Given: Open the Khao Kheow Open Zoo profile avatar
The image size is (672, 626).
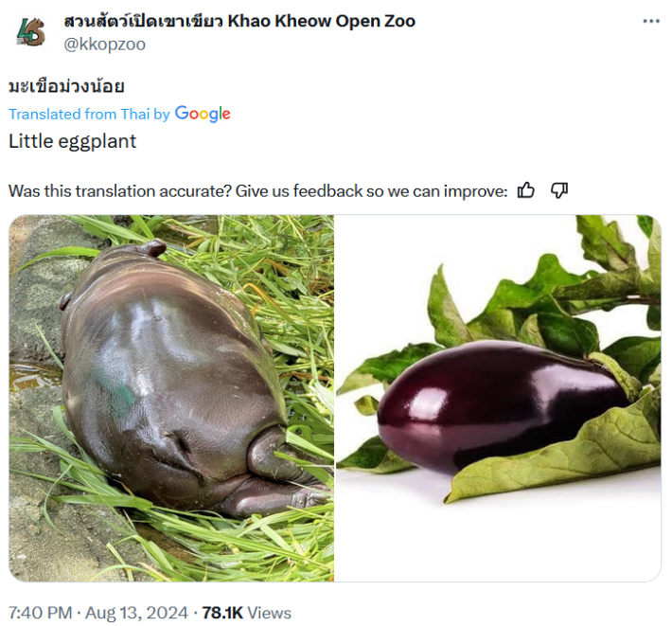Looking at the screenshot, I should 29,32.
